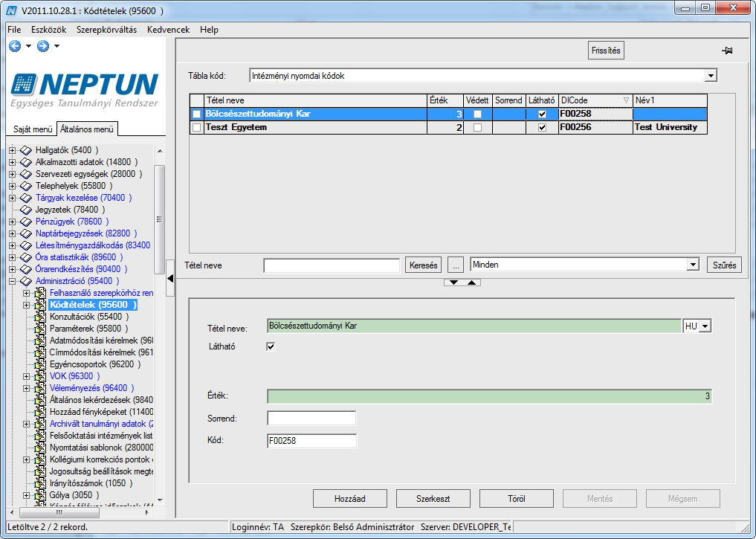756x539 pixels.
Task: Click the Frissítés button
Action: (606, 50)
